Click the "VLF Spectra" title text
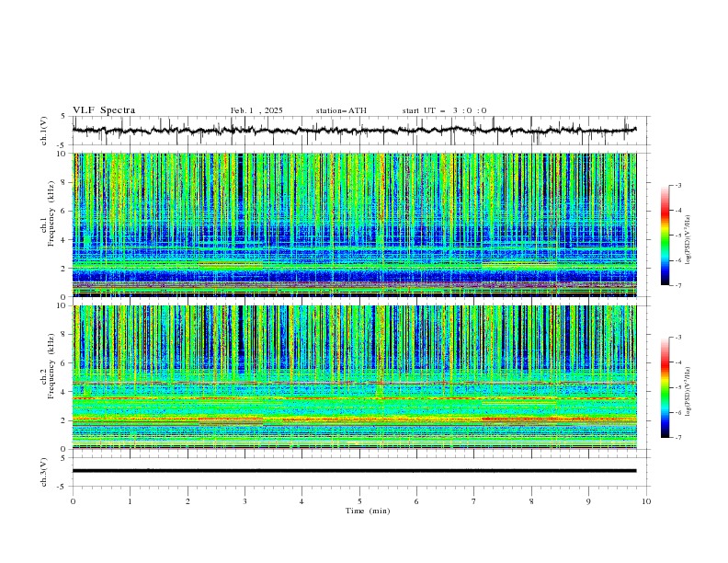 (104, 110)
